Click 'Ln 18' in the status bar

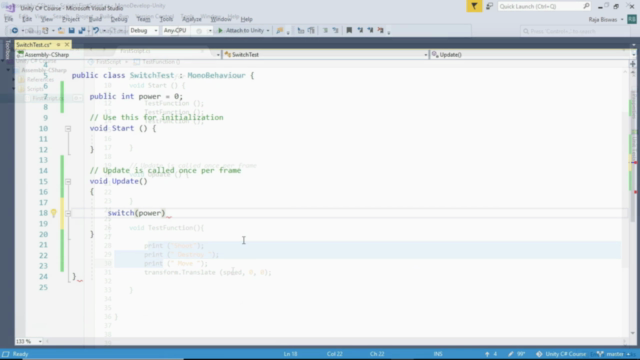click(291, 354)
